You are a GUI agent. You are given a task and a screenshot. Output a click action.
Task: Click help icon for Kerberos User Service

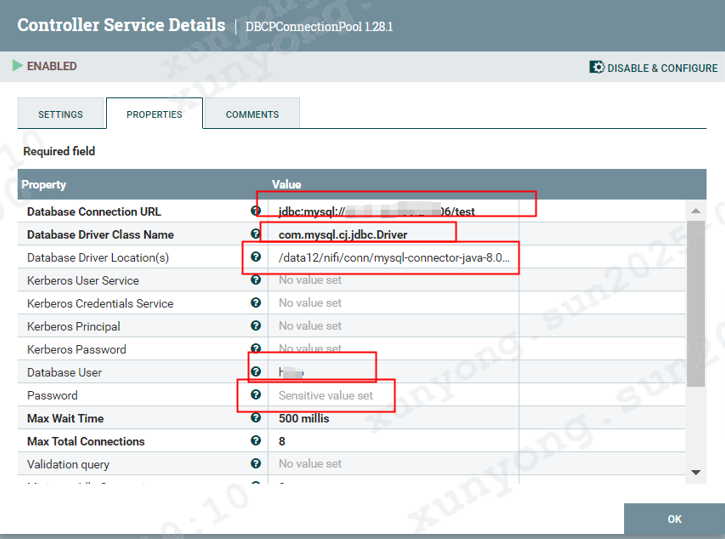click(255, 280)
